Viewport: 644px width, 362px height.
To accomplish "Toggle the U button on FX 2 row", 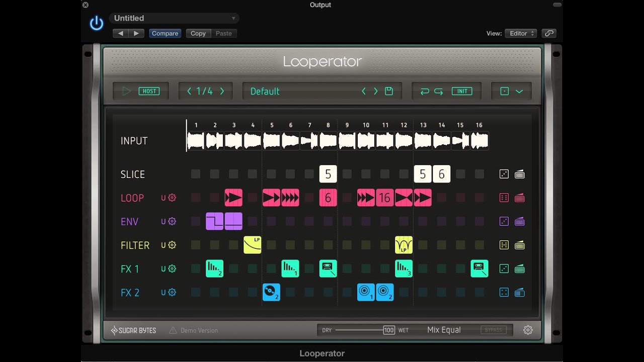I will [163, 292].
